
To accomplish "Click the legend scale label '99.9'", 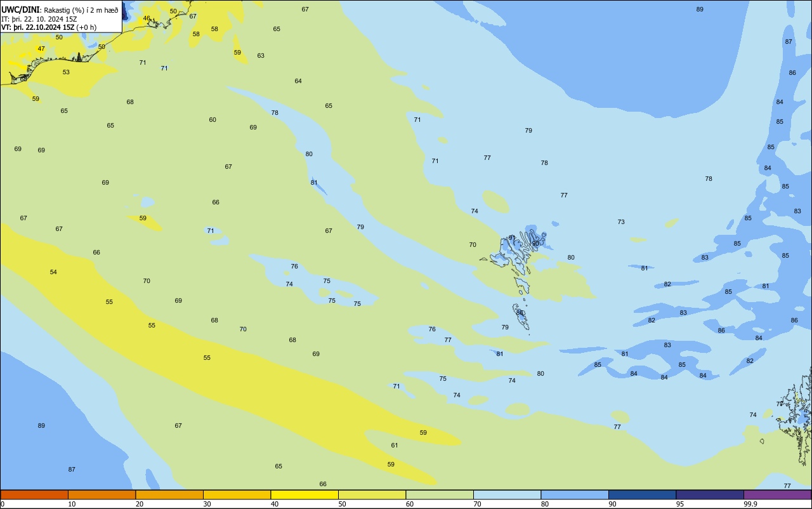I will (x=750, y=504).
